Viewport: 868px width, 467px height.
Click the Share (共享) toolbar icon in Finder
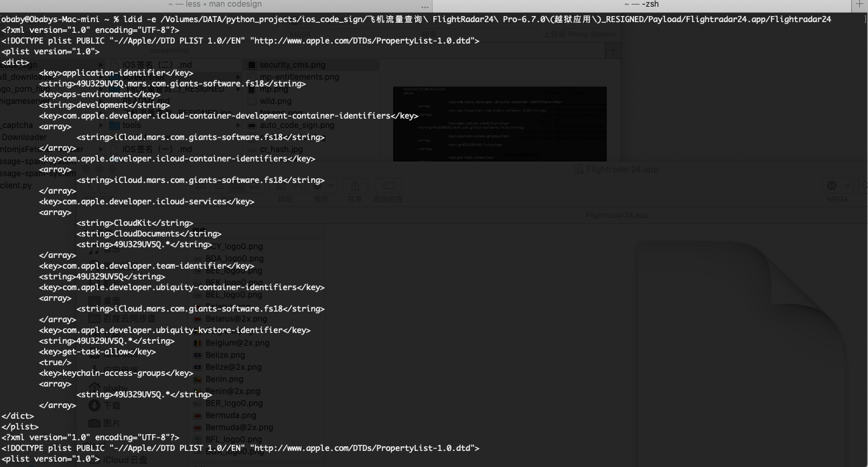[355, 185]
